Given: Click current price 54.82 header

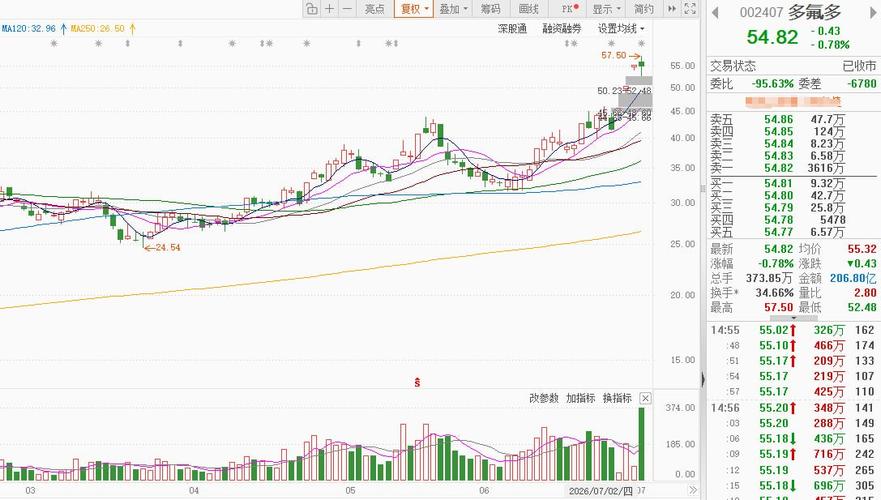Looking at the screenshot, I should coord(772,37).
